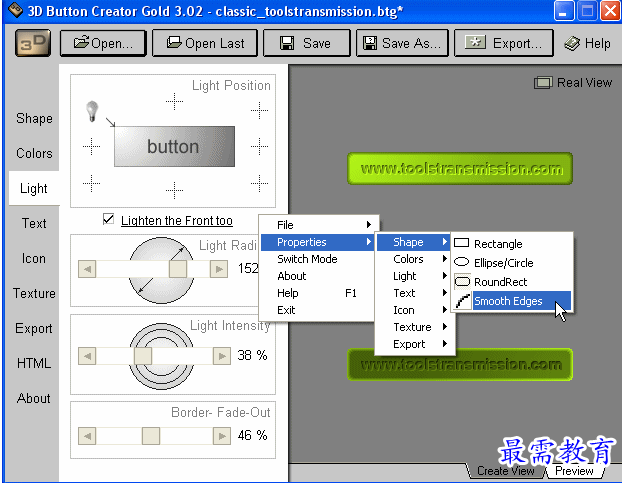Select RoundRect shape from submenu
This screenshot has width=622, height=483.
click(512, 282)
